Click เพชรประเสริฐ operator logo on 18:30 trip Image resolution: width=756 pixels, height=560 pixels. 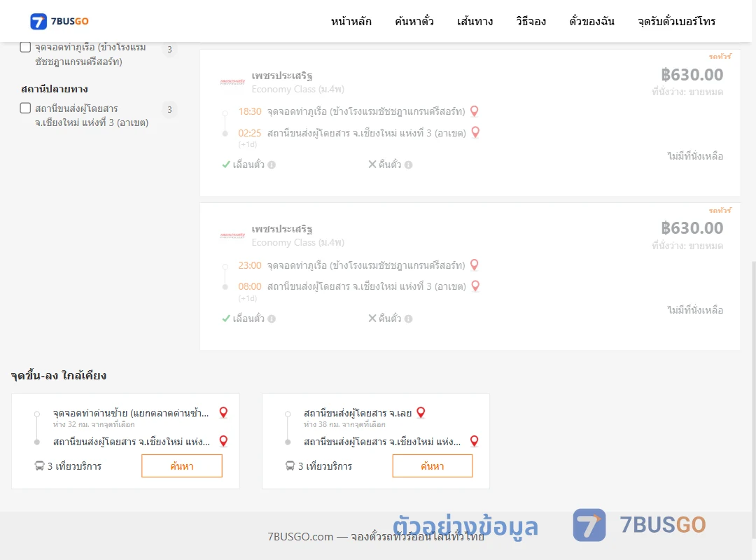click(232, 82)
